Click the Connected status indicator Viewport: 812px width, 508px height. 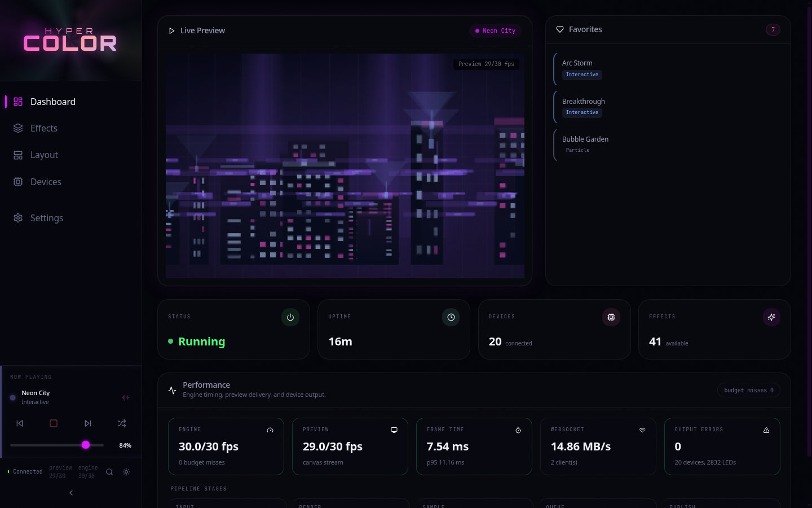(x=25, y=471)
